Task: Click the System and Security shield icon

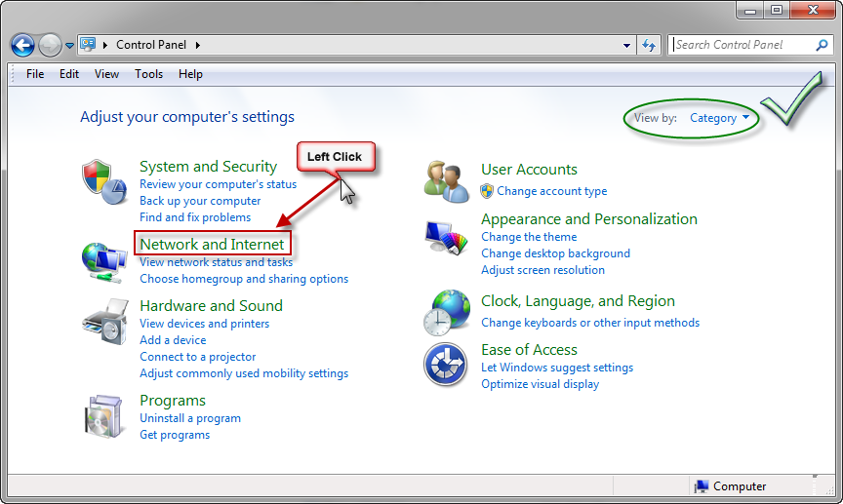Action: [x=102, y=182]
